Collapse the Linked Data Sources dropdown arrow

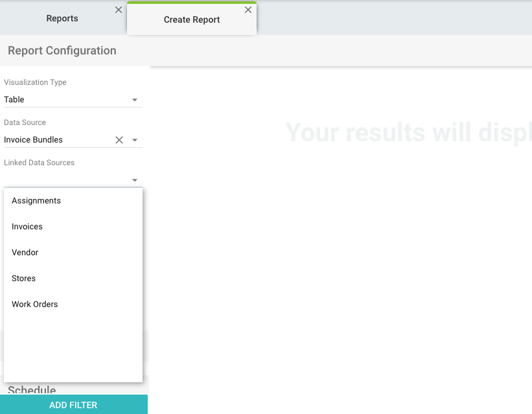(135, 180)
